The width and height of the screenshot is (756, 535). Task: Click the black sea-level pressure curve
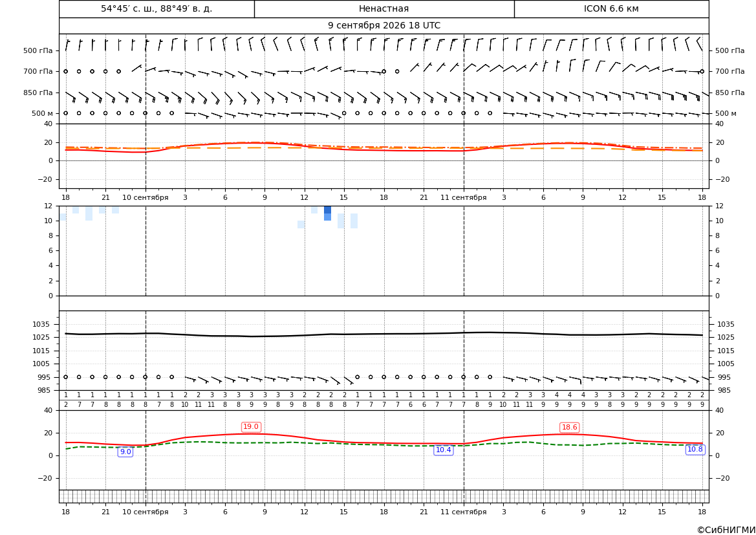(x=383, y=334)
